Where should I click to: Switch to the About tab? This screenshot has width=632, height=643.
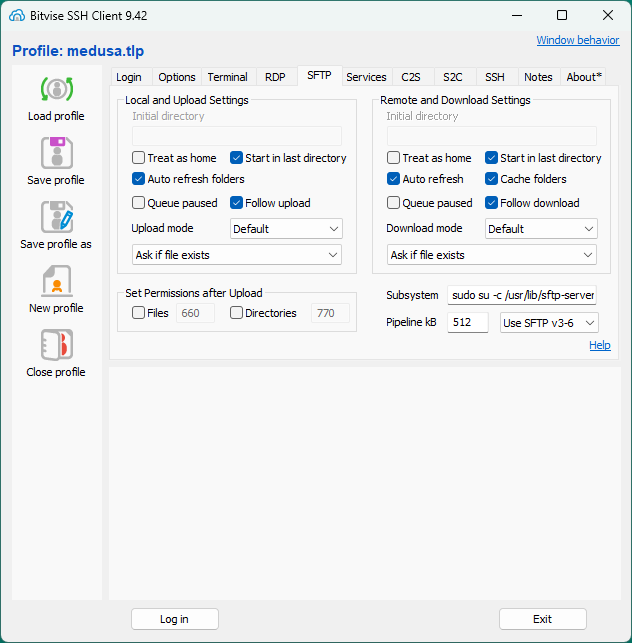pyautogui.click(x=584, y=77)
